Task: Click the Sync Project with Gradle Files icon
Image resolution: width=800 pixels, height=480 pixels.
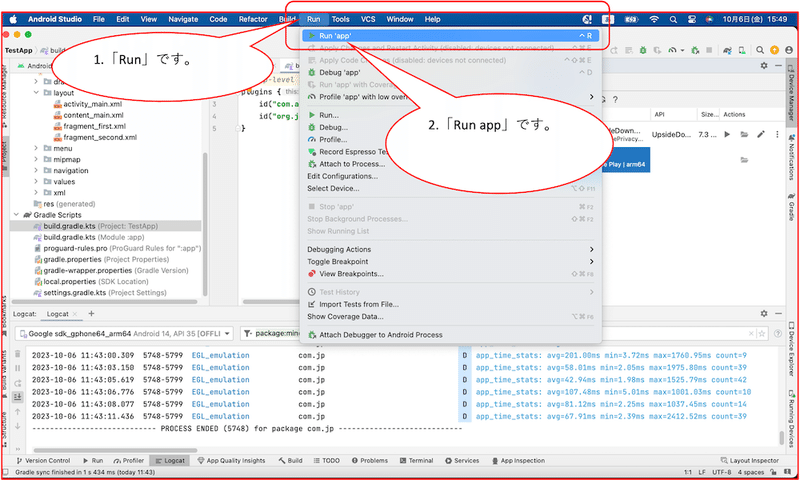Action: 728,50
